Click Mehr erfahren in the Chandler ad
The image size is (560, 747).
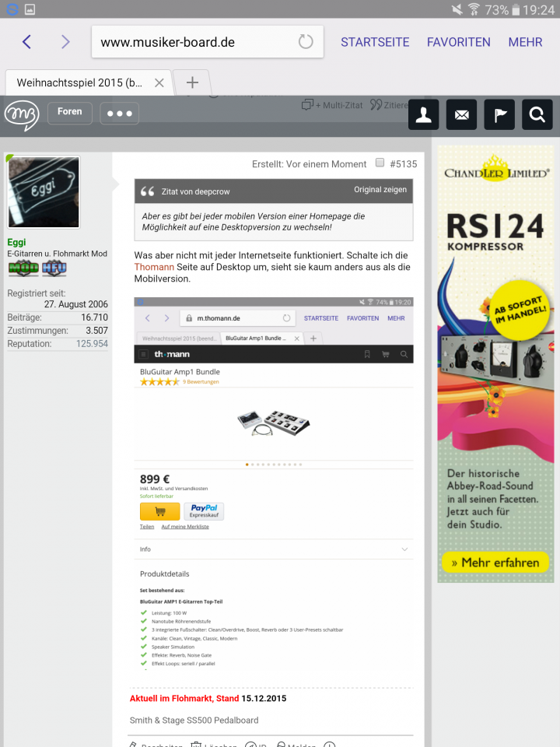[x=495, y=563]
